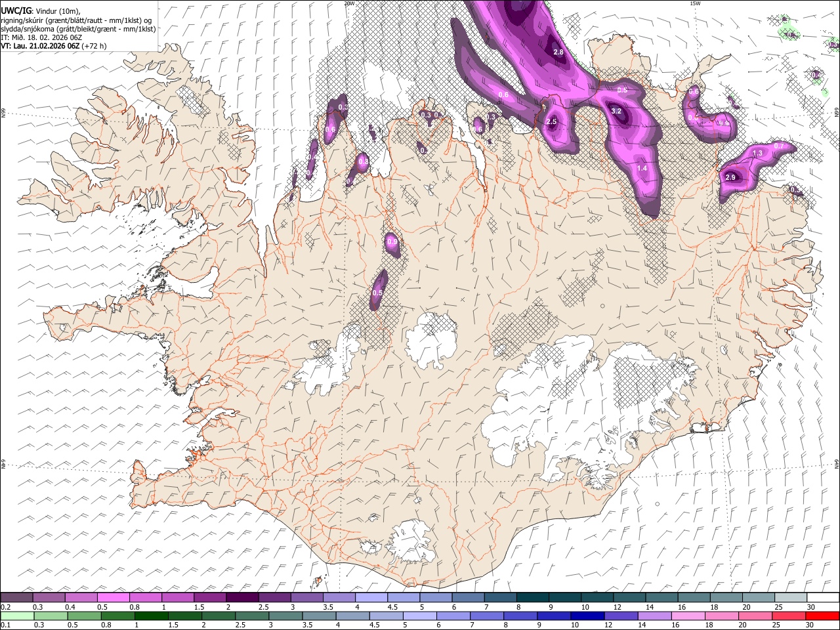Pick the dark mauve swatch right of upper 0.2
The height and width of the screenshot is (630, 840).
[17, 597]
